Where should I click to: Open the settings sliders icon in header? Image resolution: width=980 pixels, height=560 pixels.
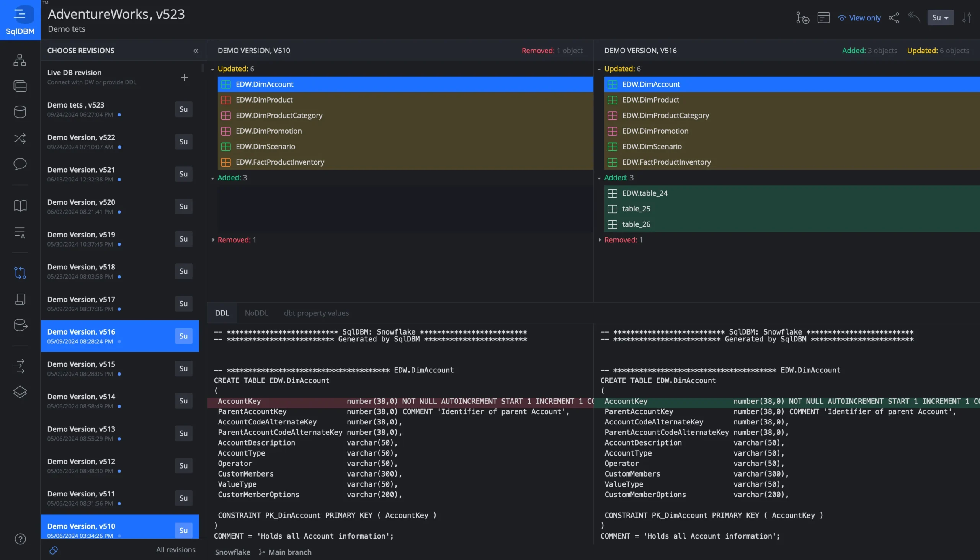coord(967,18)
